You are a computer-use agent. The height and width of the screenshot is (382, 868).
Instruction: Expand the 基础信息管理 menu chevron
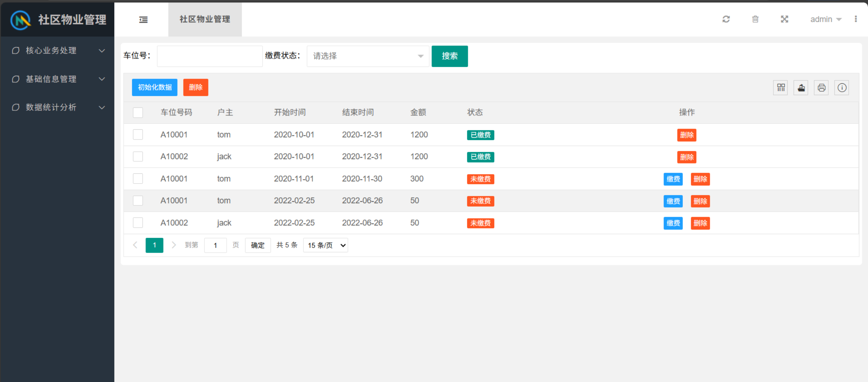pyautogui.click(x=102, y=79)
